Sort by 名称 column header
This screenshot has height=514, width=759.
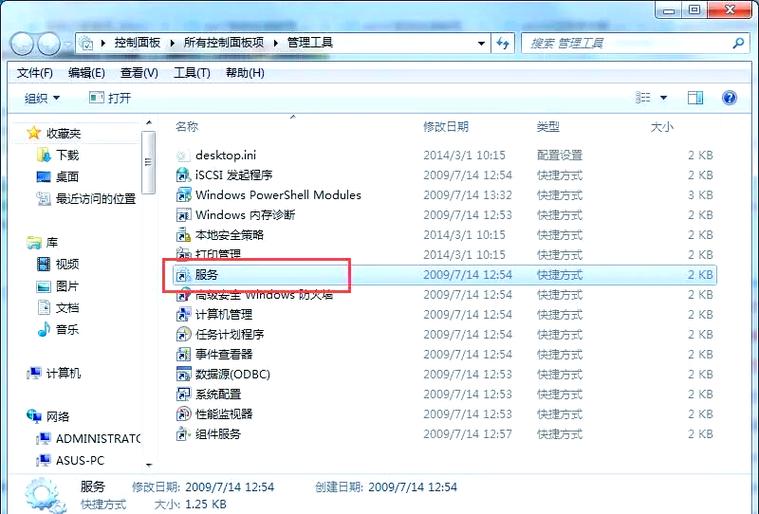pyautogui.click(x=187, y=127)
